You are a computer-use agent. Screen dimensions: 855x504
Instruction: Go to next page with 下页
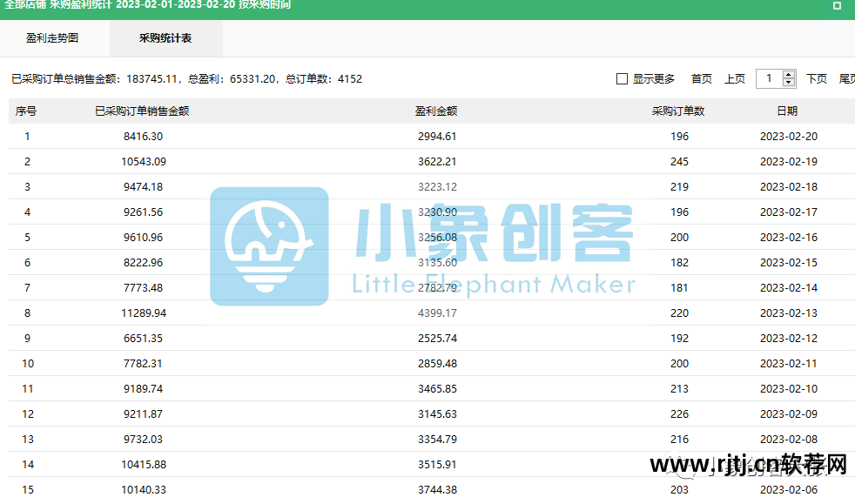[x=817, y=79]
